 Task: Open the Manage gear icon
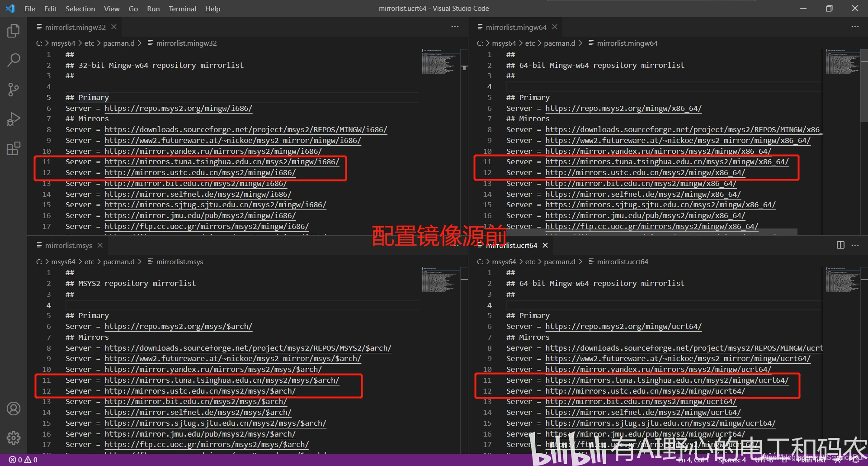14,438
